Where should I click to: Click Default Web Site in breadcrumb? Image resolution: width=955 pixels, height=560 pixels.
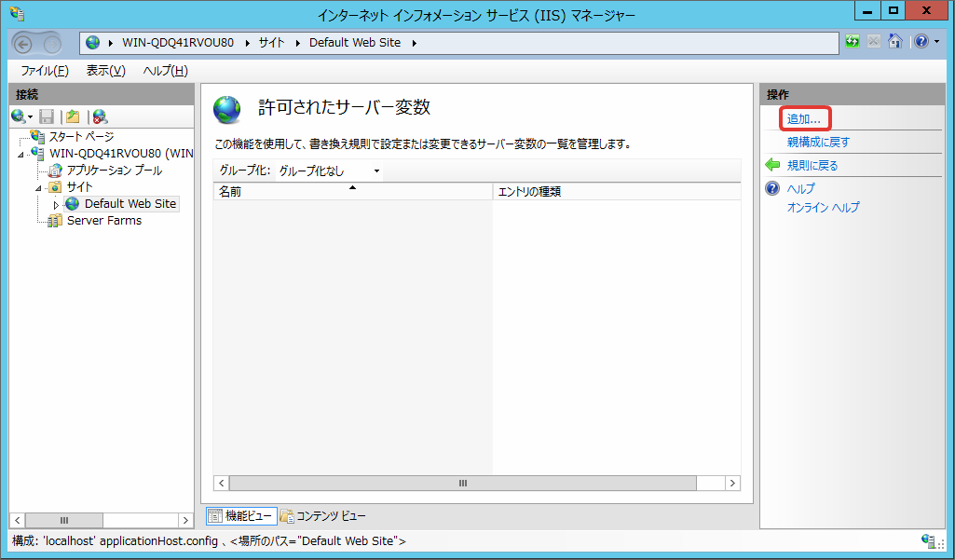355,43
